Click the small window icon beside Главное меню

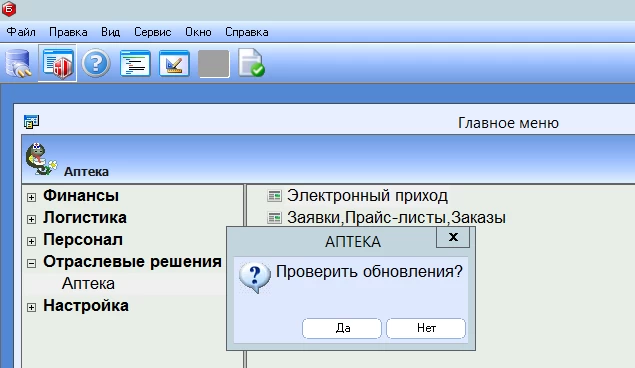click(x=31, y=121)
